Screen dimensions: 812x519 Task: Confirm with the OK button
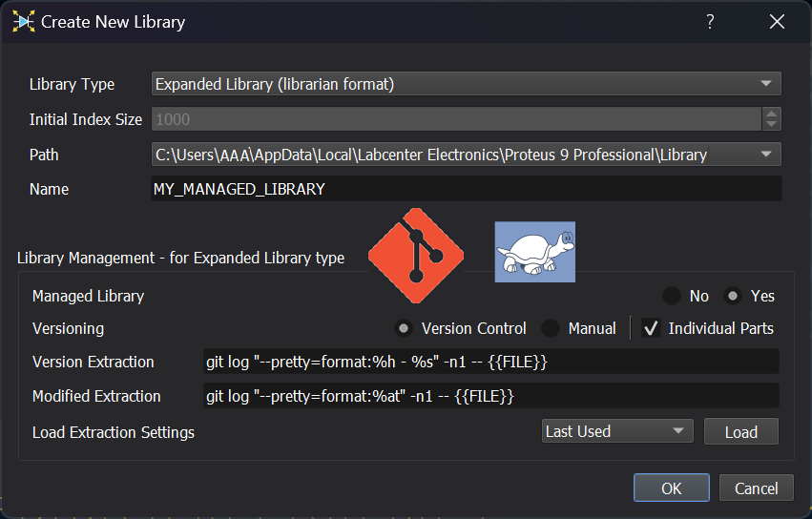pyautogui.click(x=671, y=488)
